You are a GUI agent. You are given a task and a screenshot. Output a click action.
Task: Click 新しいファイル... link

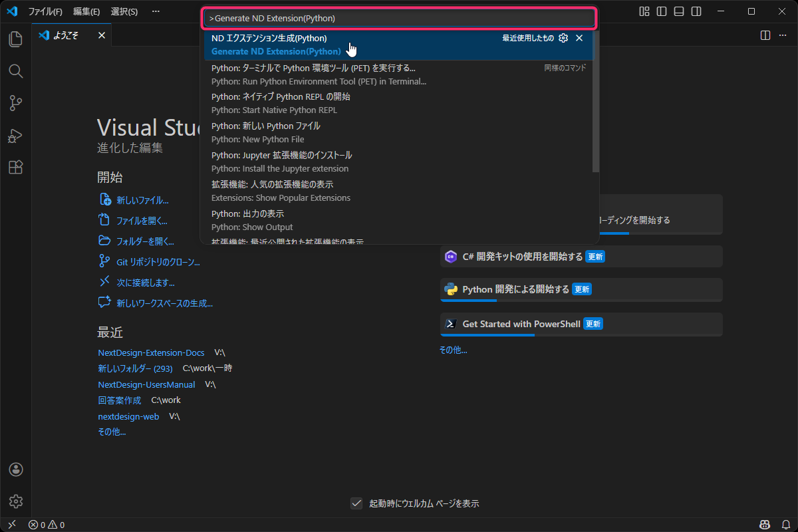click(x=142, y=199)
